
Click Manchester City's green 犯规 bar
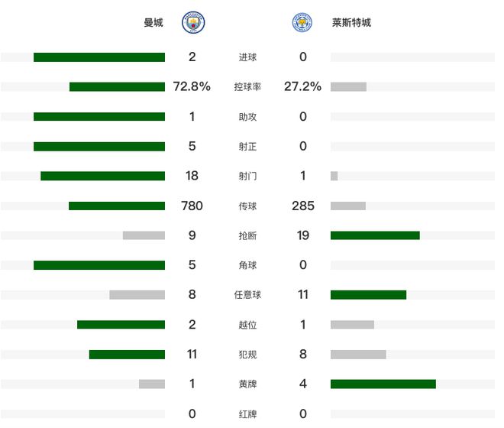click(127, 354)
